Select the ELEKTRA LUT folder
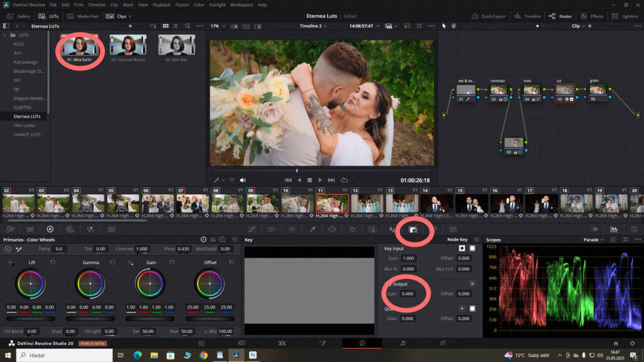 pos(23,107)
